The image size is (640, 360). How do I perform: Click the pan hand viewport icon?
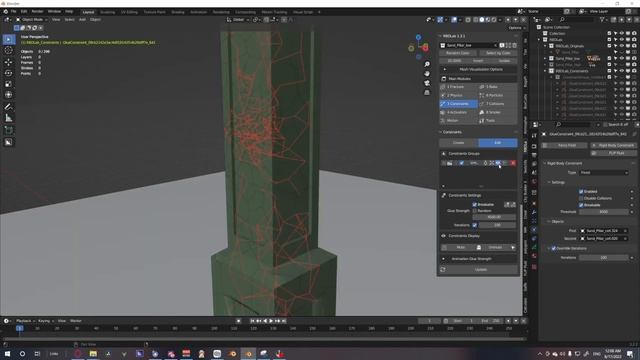[x=427, y=74]
